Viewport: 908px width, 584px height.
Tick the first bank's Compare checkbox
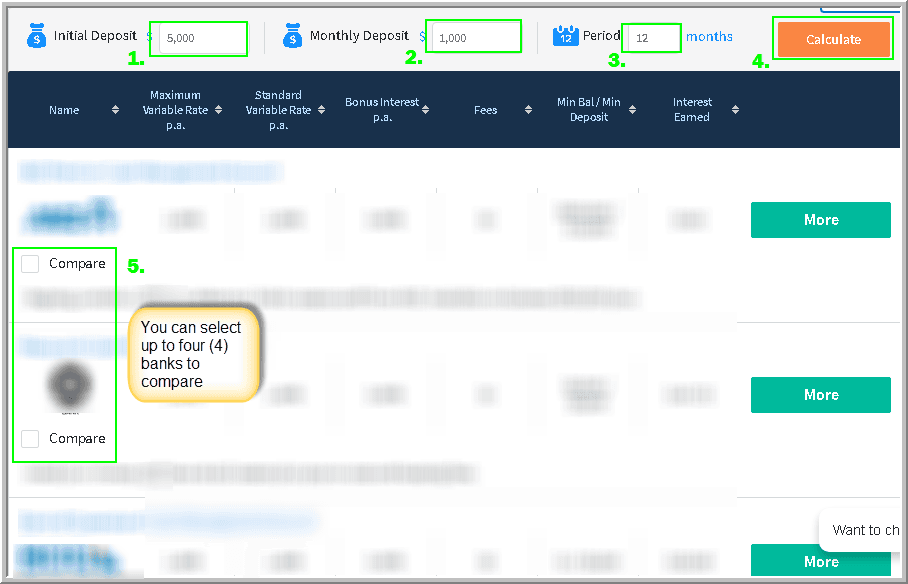[x=30, y=264]
